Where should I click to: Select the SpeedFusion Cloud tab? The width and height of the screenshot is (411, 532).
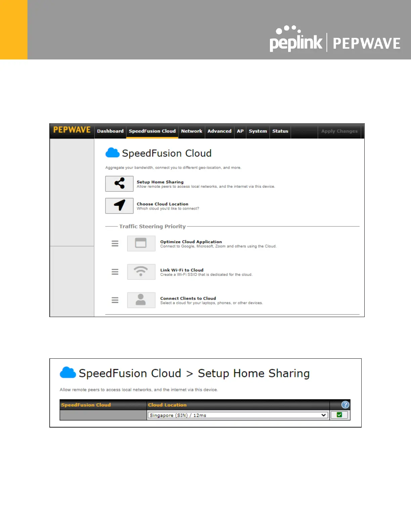pos(152,131)
